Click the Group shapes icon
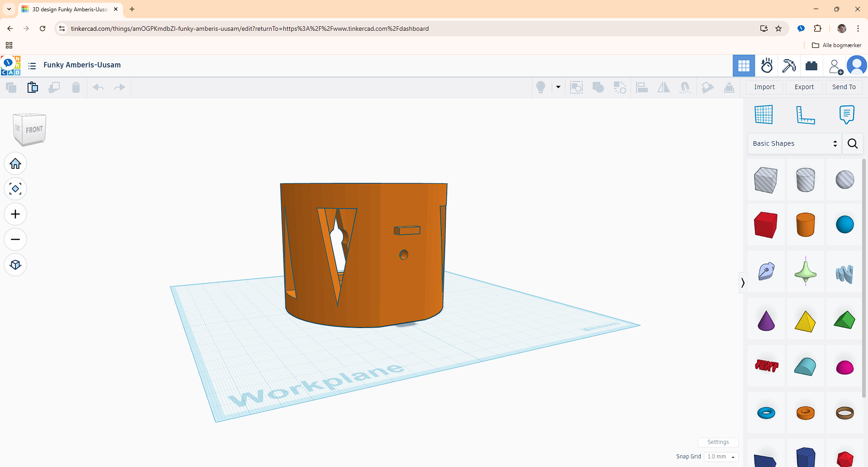 click(598, 87)
